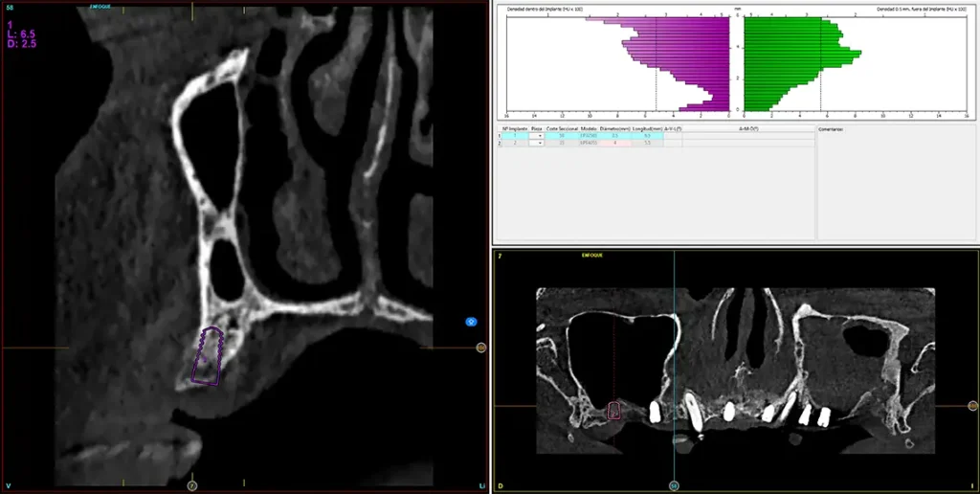Click the Diámetro cell of implant 2
The height and width of the screenshot is (494, 980).
point(615,143)
